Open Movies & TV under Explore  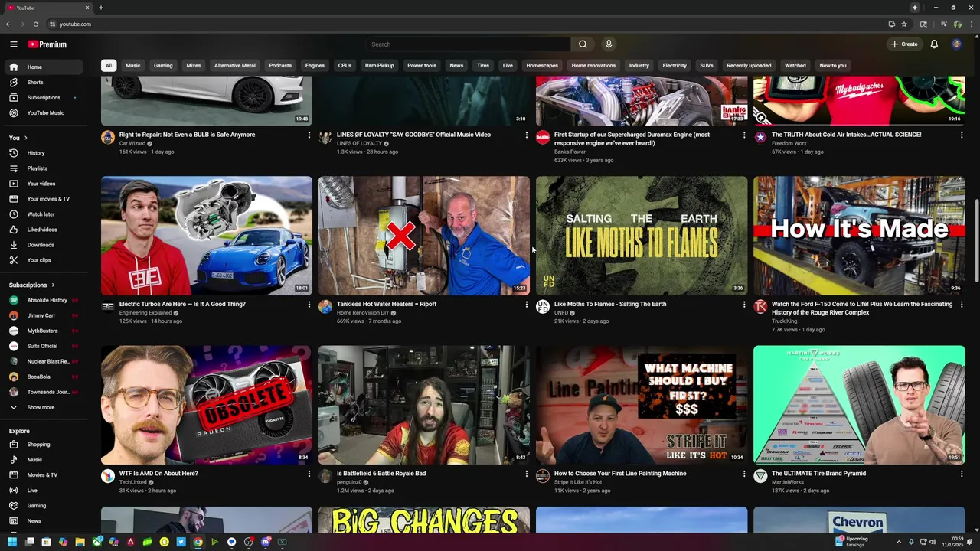pyautogui.click(x=43, y=475)
